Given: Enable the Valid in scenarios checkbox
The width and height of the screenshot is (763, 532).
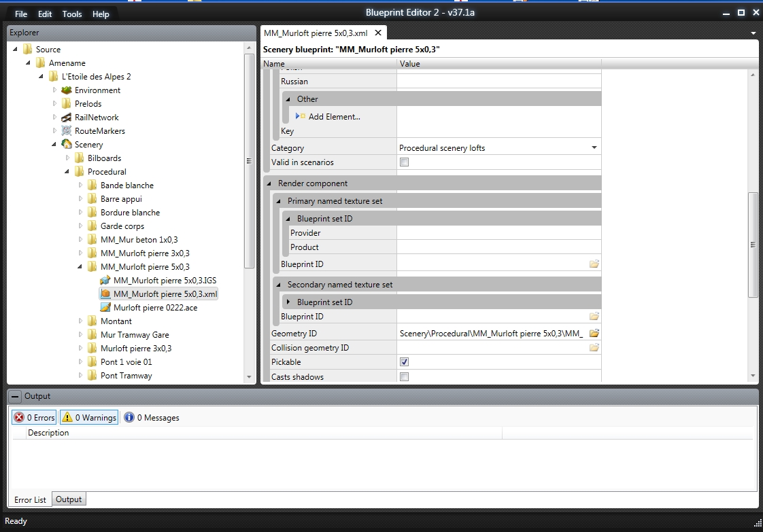Looking at the screenshot, I should pos(404,162).
